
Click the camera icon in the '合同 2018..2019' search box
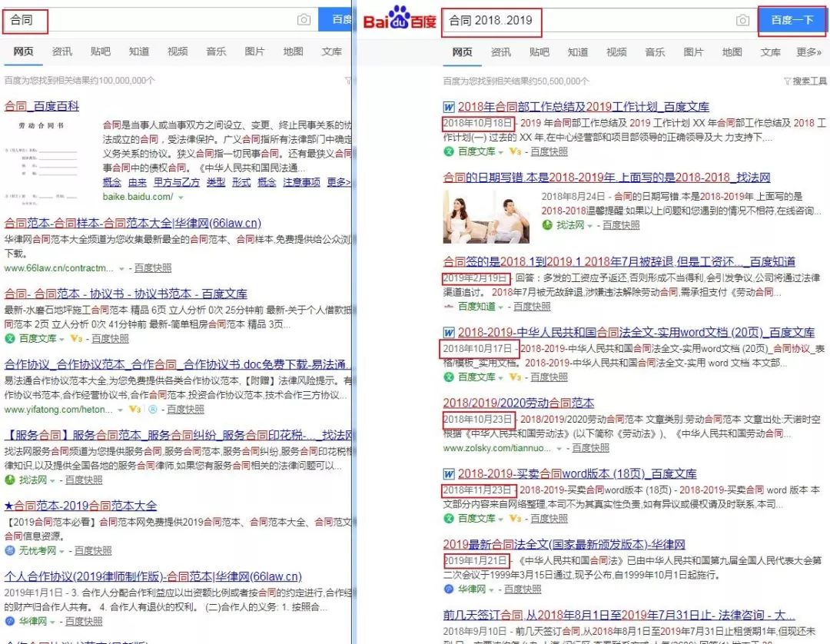[x=742, y=20]
